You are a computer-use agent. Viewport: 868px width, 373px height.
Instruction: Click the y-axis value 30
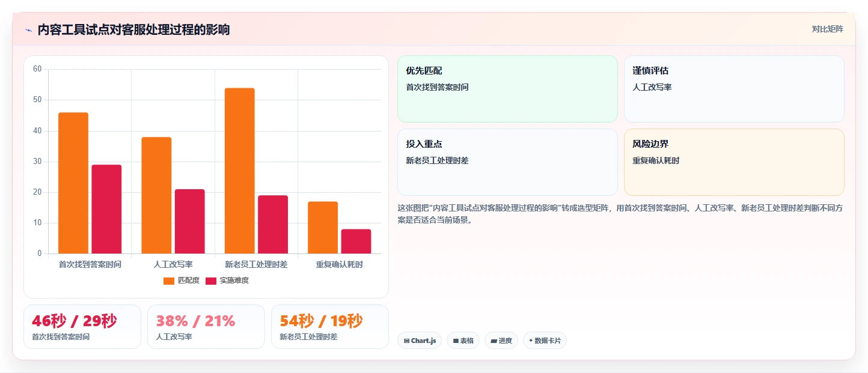[x=37, y=162]
